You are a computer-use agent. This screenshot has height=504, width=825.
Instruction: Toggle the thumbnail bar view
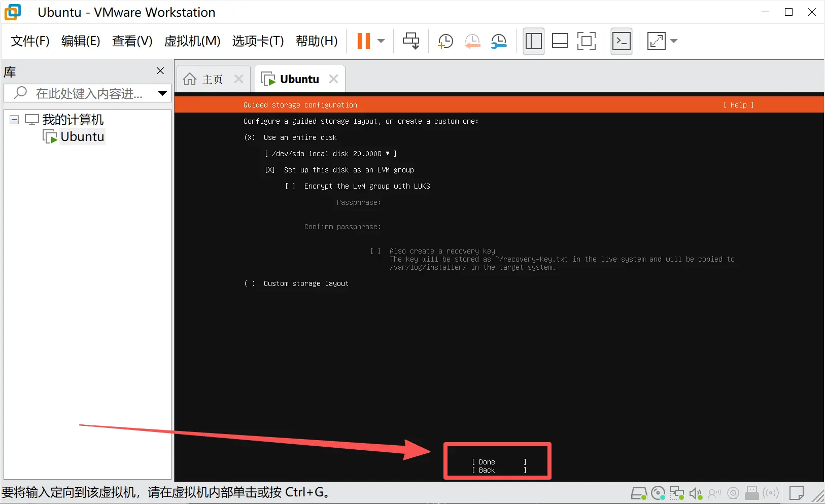pos(560,41)
